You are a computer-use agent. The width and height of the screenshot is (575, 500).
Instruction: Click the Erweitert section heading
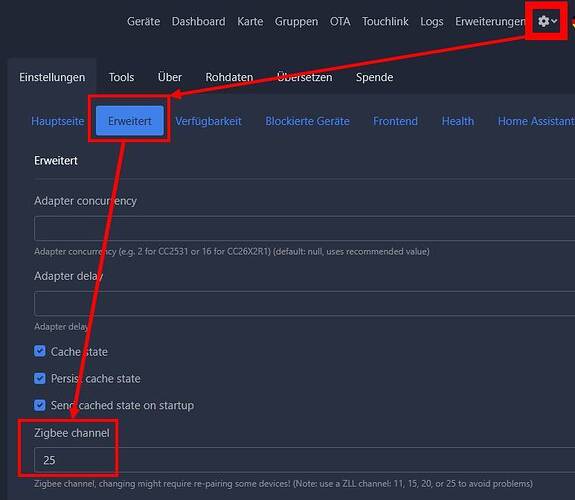[56, 161]
